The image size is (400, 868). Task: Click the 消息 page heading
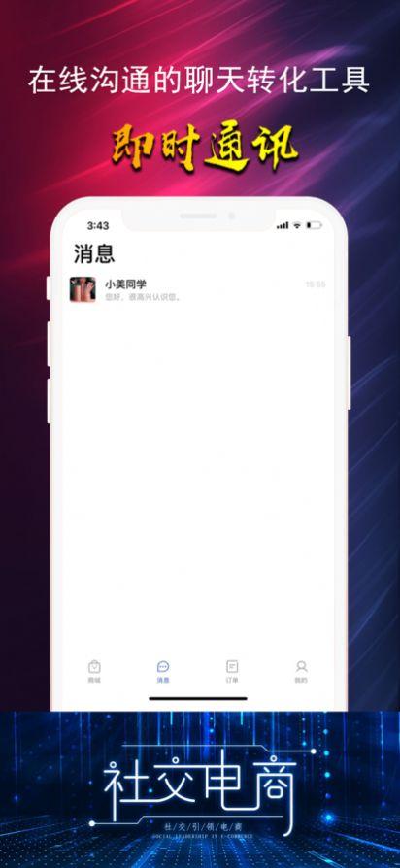click(94, 254)
